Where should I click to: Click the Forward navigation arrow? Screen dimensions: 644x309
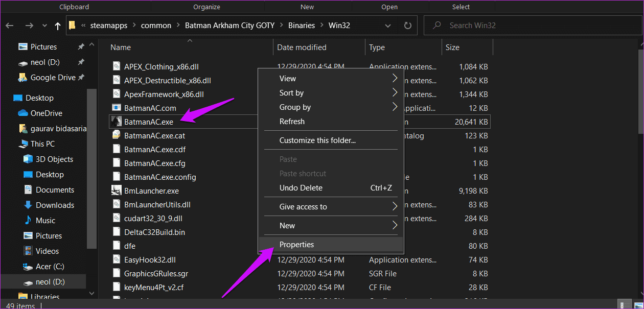(x=29, y=26)
